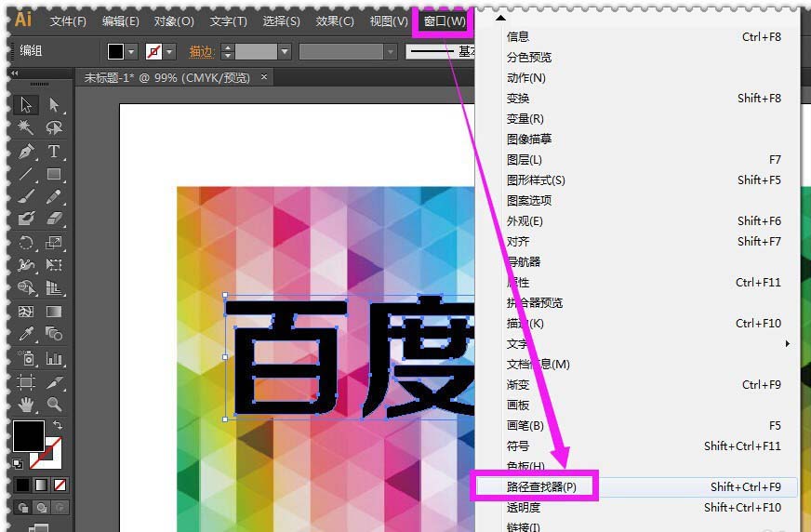This screenshot has height=532, width=811.
Task: Choose 透明度 from window menu
Action: click(637, 507)
